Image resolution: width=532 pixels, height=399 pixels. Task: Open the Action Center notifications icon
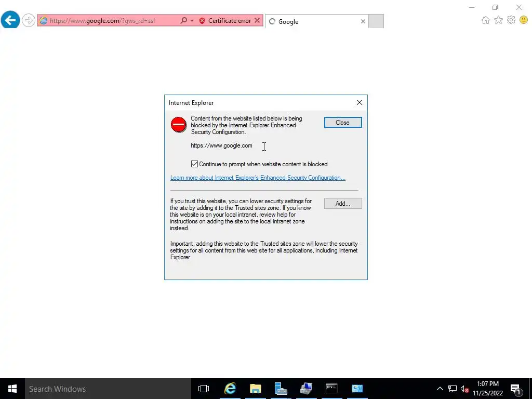pos(516,389)
